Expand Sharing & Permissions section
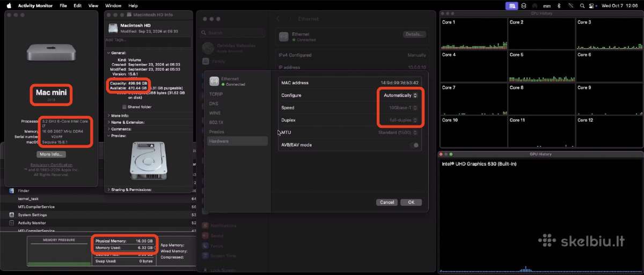644x275 pixels. click(108, 189)
